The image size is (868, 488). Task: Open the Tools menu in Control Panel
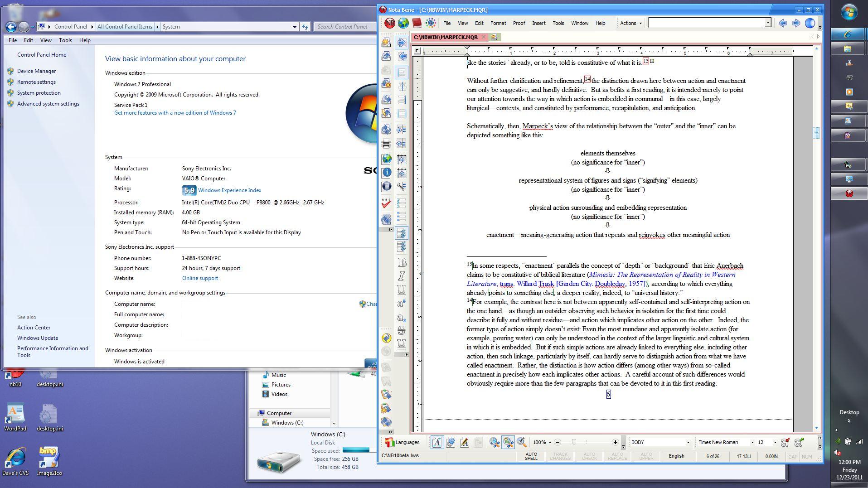tap(65, 40)
